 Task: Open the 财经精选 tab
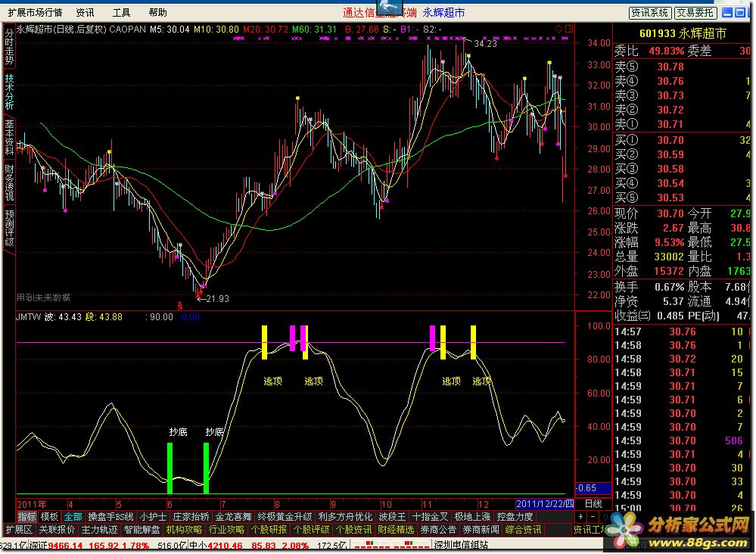pyautogui.click(x=396, y=530)
